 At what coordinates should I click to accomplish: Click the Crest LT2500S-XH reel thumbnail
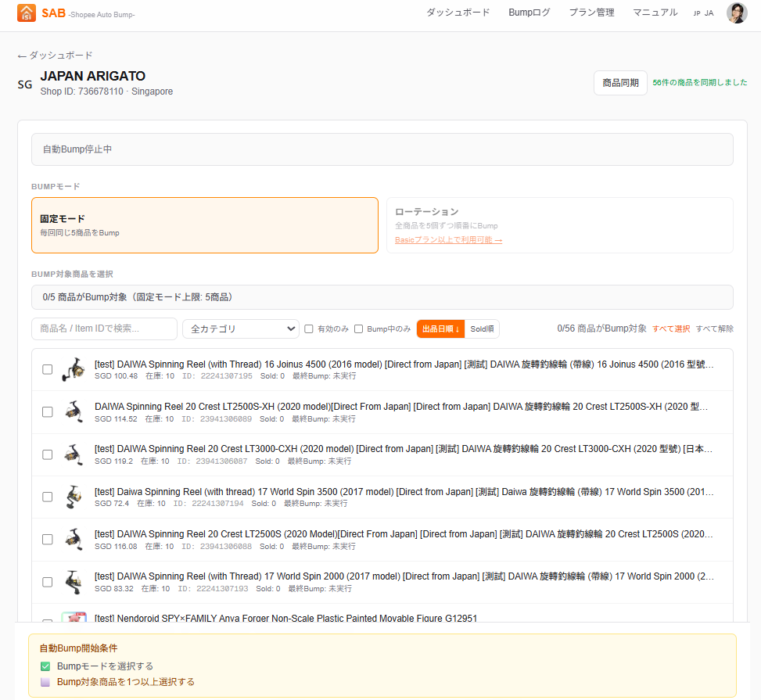(74, 411)
